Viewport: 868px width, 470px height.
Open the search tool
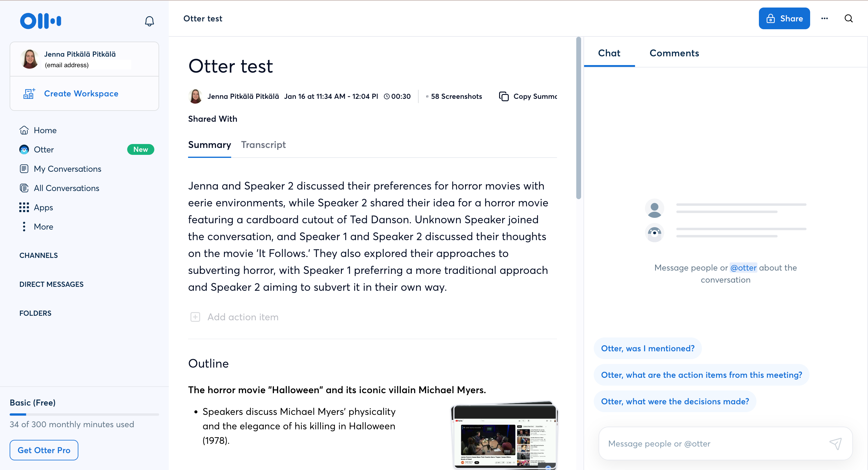pos(848,18)
